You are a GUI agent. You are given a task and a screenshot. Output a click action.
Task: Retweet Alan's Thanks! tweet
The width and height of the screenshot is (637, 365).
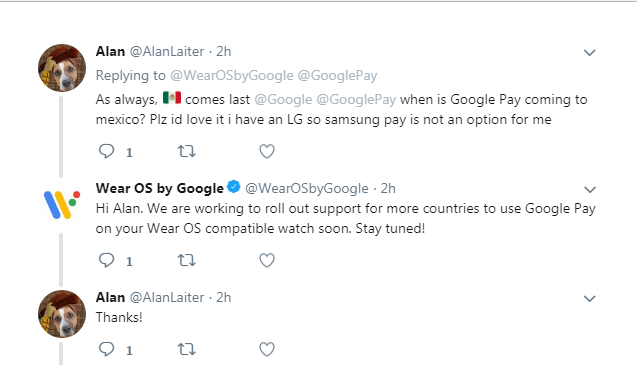(x=187, y=349)
